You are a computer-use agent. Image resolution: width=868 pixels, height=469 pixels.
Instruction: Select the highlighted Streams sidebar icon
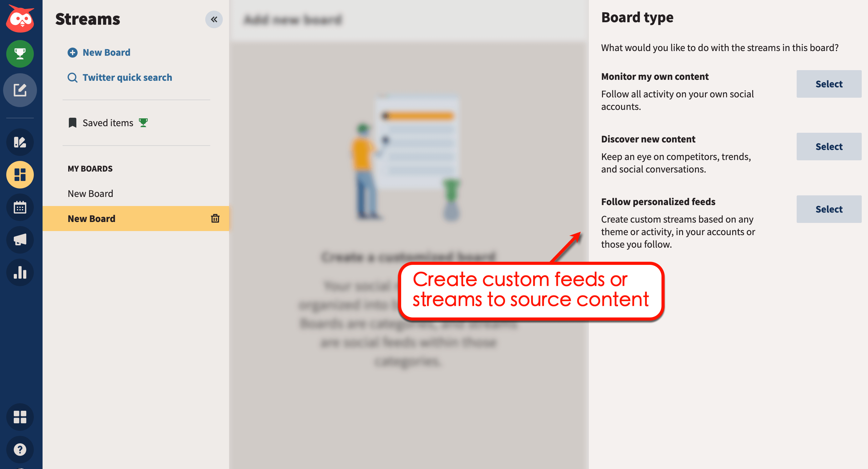[x=20, y=174]
